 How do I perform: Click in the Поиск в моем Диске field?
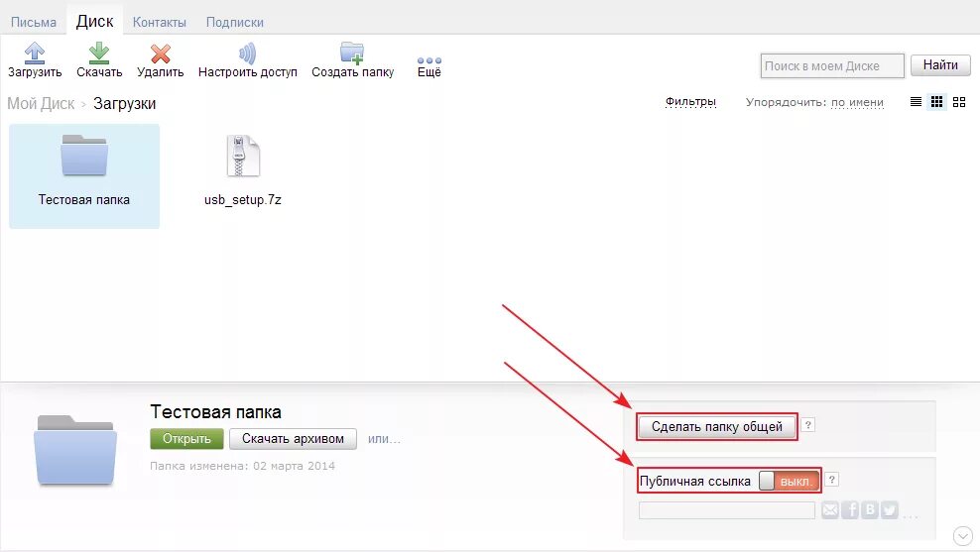pyautogui.click(x=832, y=65)
